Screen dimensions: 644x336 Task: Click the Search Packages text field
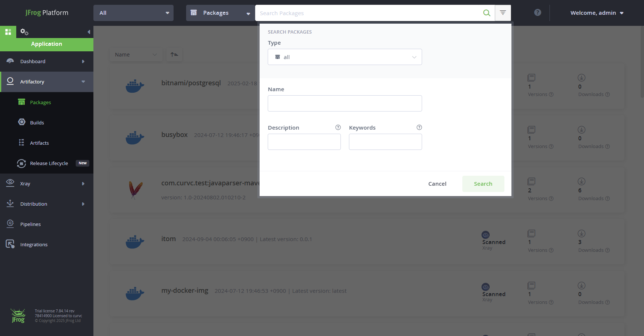click(x=369, y=13)
